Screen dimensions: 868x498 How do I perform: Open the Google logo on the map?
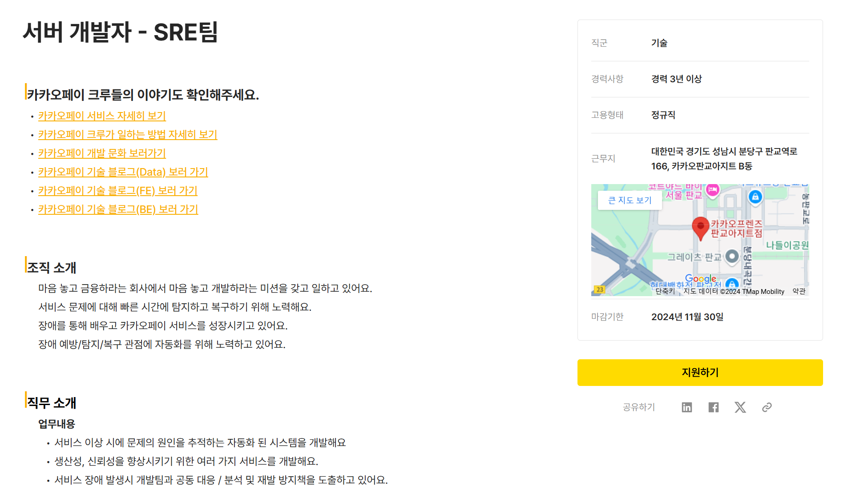point(700,279)
